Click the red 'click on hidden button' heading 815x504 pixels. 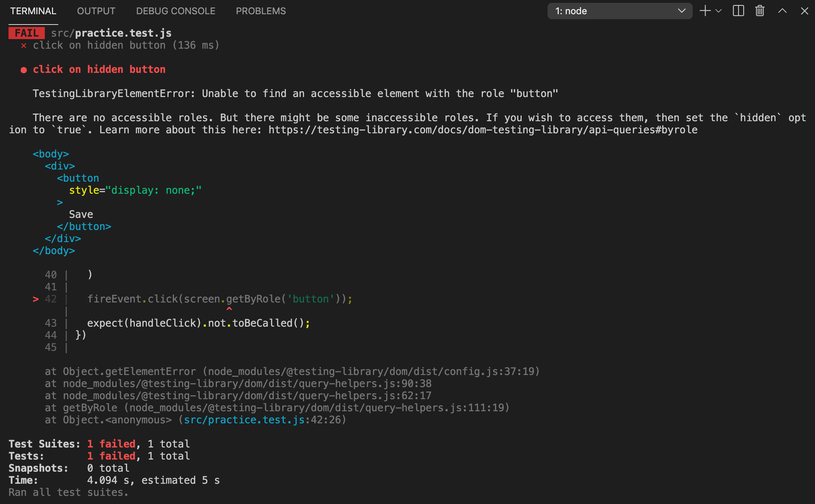[99, 69]
